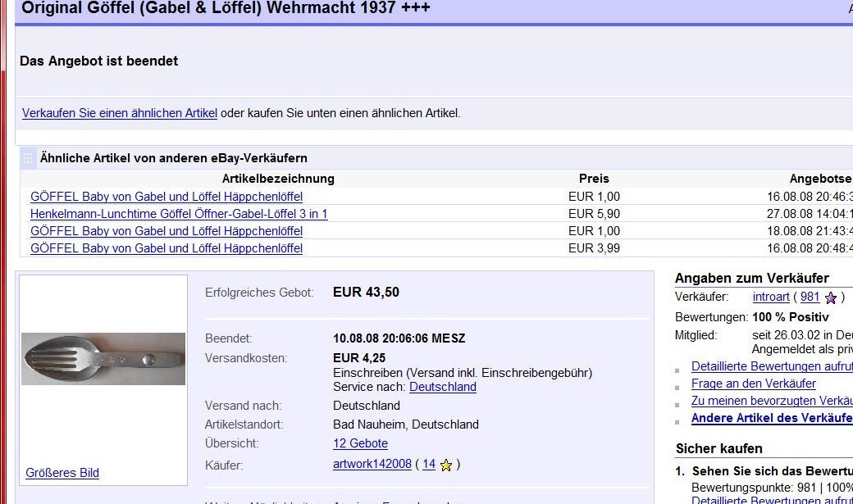Click the seller's feedback score 981
853x504 pixels.
810,297
